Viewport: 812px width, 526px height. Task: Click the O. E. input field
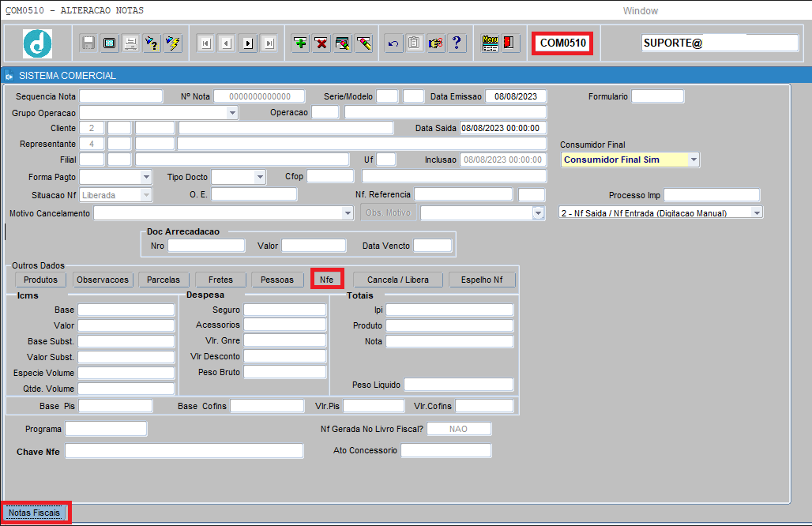tap(254, 194)
